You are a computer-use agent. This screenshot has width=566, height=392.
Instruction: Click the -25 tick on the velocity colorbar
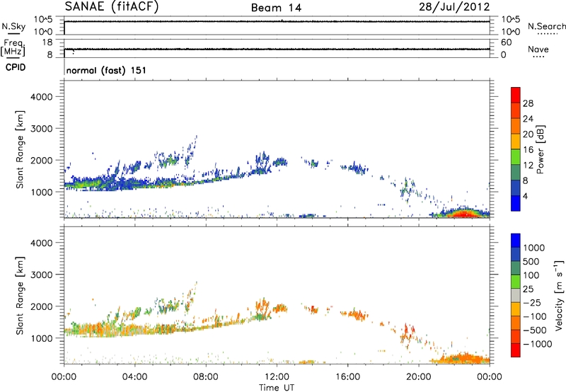point(533,302)
